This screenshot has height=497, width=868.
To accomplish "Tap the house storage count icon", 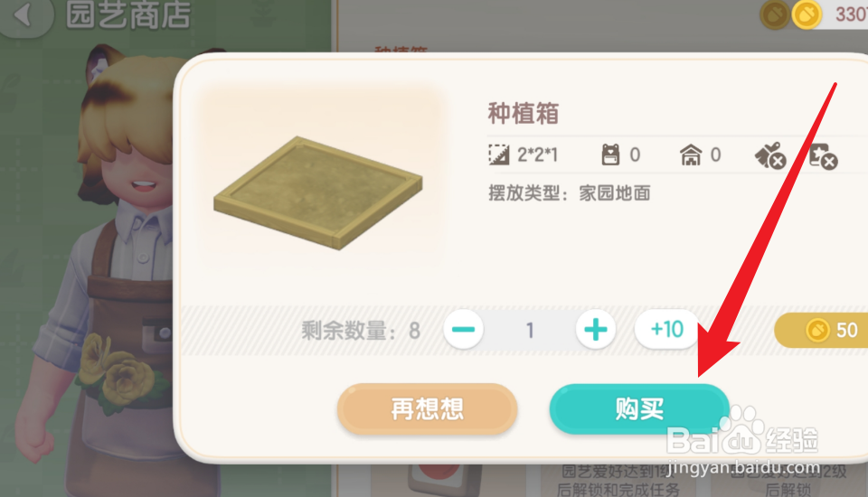I will pos(690,155).
